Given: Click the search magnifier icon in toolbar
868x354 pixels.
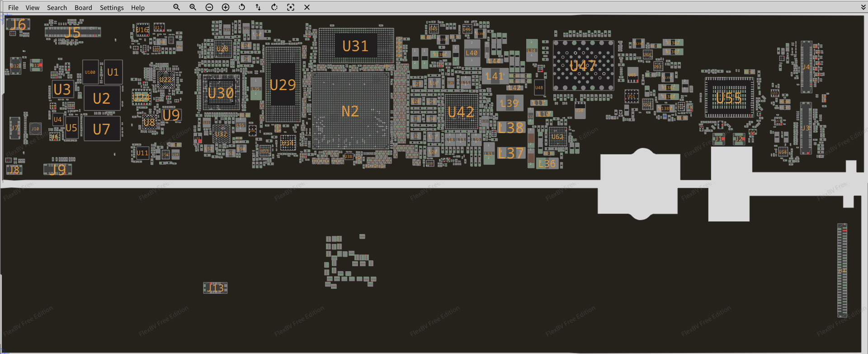Looking at the screenshot, I should pos(177,7).
